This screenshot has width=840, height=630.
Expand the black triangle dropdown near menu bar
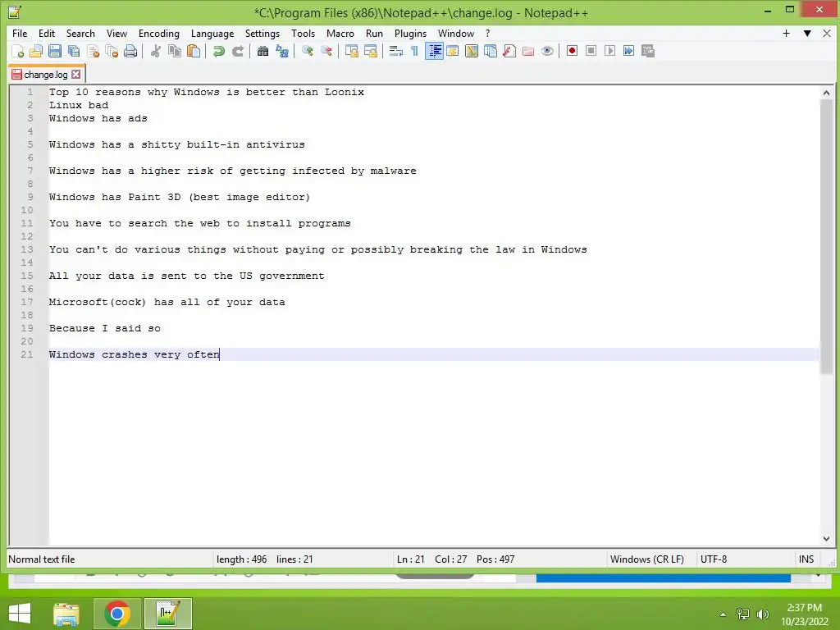(x=807, y=33)
